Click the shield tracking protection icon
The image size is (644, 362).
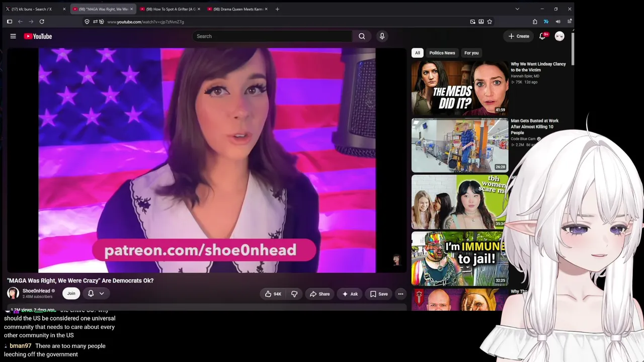point(87,22)
